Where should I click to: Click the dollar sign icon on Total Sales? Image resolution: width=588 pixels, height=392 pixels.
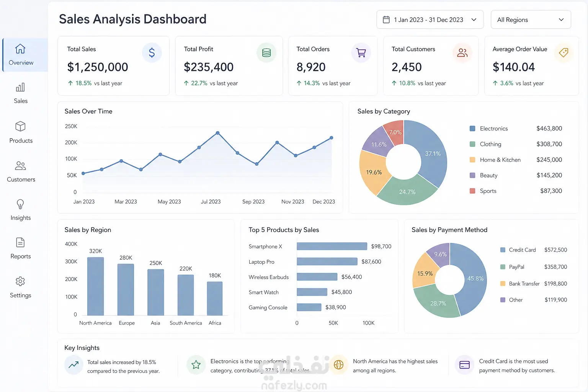152,52
